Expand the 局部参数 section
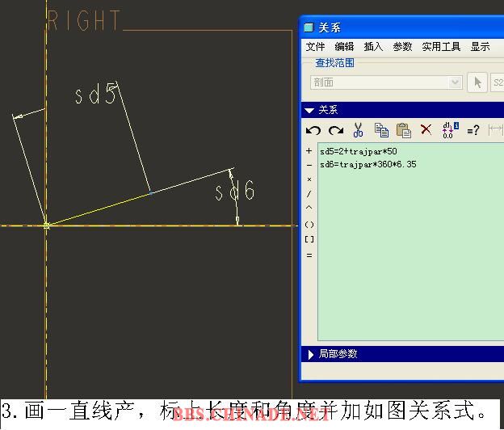 pos(310,354)
